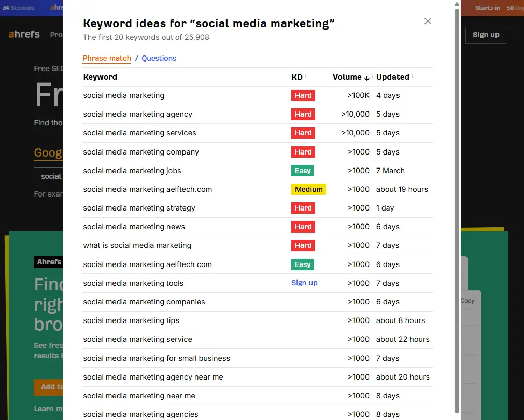
Task: Click the Sign up button in the header
Action: click(x=485, y=35)
